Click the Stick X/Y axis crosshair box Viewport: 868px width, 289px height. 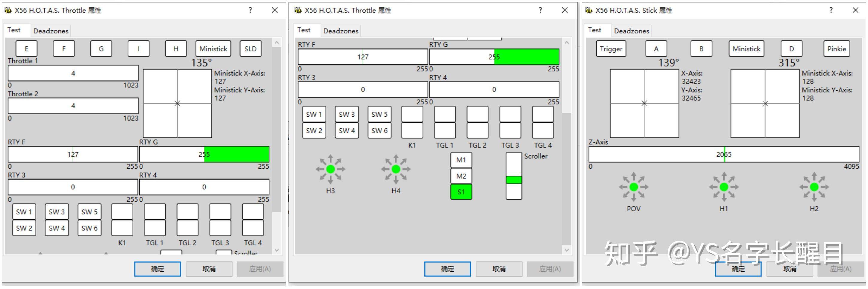pos(644,103)
